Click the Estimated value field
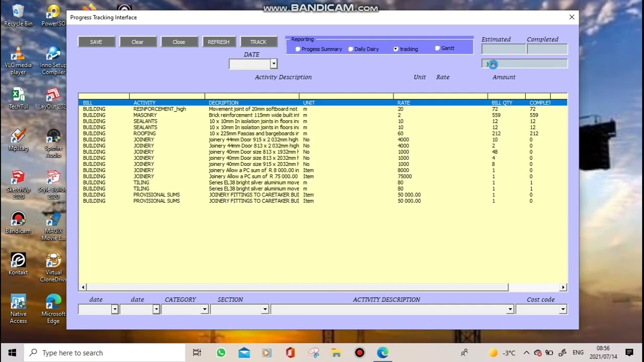The height and width of the screenshot is (362, 644). [504, 49]
